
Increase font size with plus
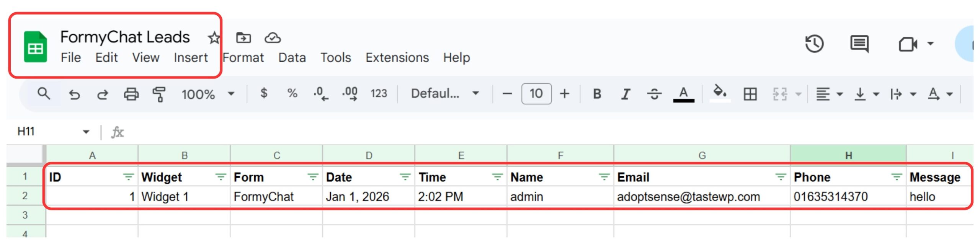(x=565, y=94)
